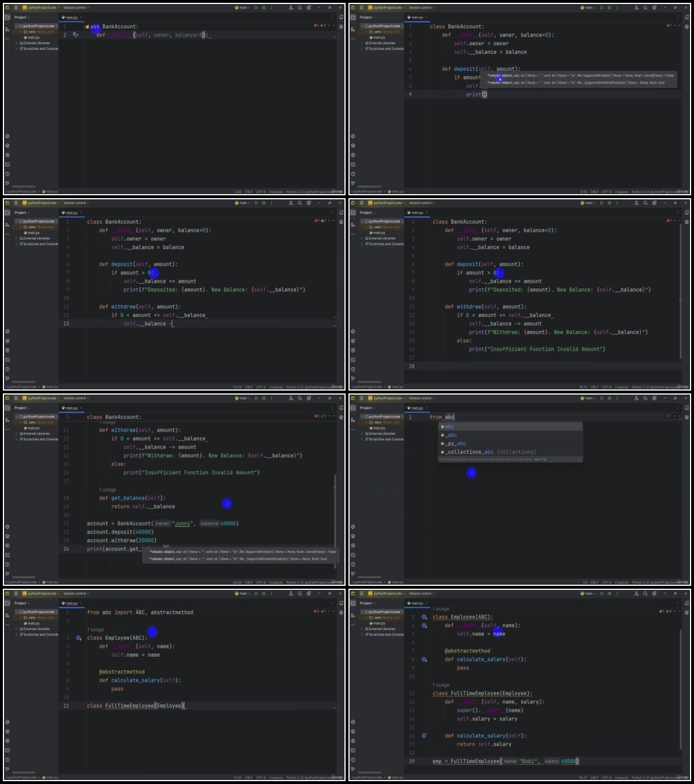This screenshot has height=784, width=694.
Task: Select main.py breadcrumb in two-line BankAccount screenshot
Action: [50, 191]
